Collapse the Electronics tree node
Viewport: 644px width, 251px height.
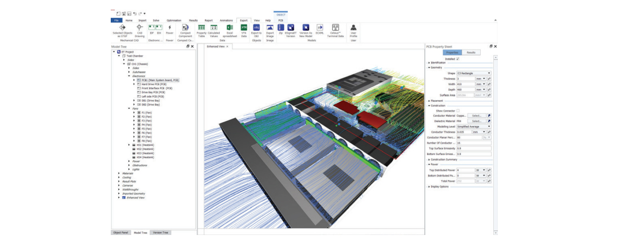tap(128, 76)
